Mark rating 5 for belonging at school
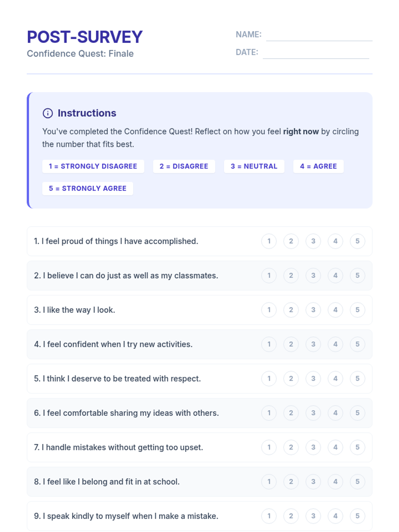Screen dimensions: 399x532 coord(357,481)
